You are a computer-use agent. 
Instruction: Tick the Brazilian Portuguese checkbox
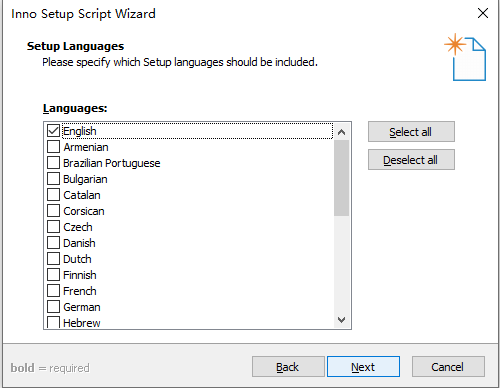pos(53,163)
